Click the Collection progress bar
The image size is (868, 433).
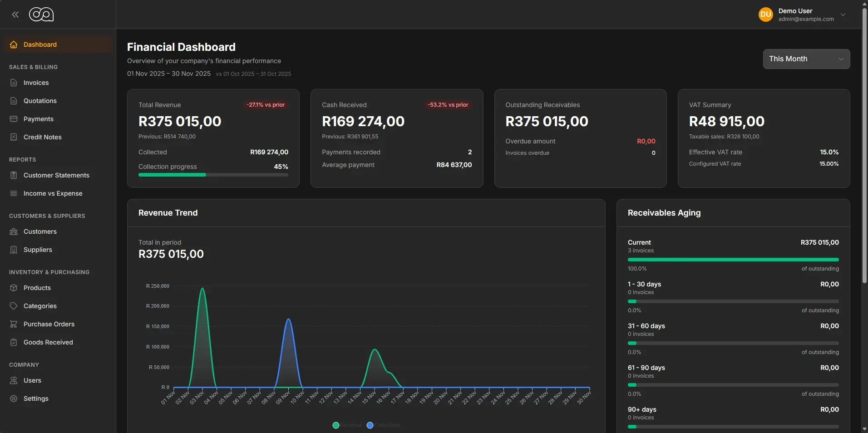pyautogui.click(x=213, y=175)
